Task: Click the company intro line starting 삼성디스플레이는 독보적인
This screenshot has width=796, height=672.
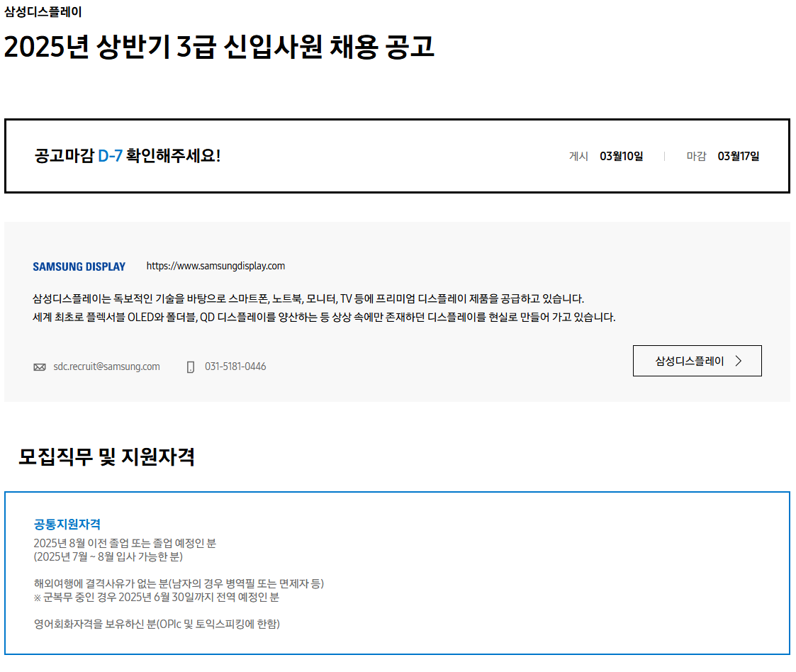Action: coord(308,298)
